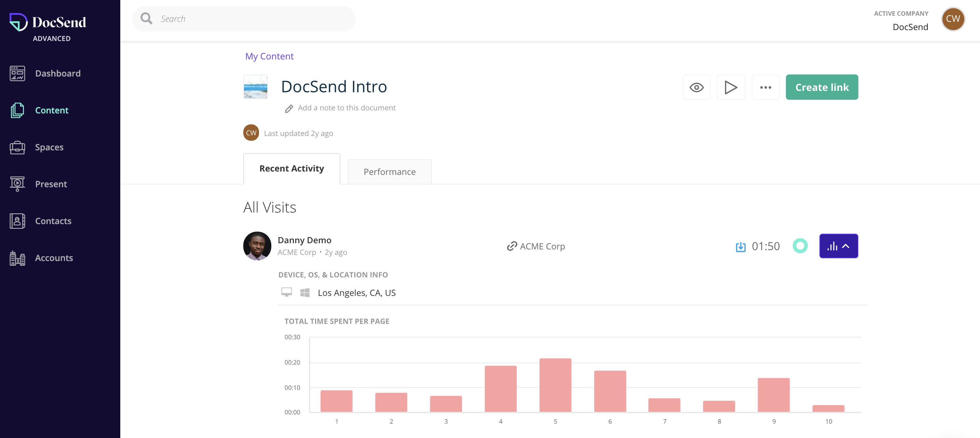
Task: Click the pencil edit note icon
Action: coord(289,108)
